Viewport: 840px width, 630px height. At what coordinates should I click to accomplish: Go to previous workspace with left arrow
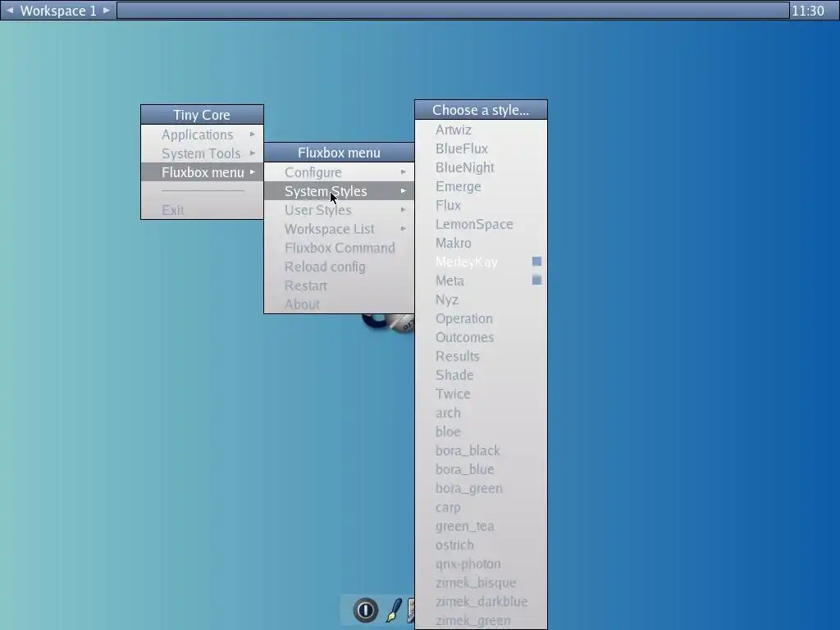point(10,10)
